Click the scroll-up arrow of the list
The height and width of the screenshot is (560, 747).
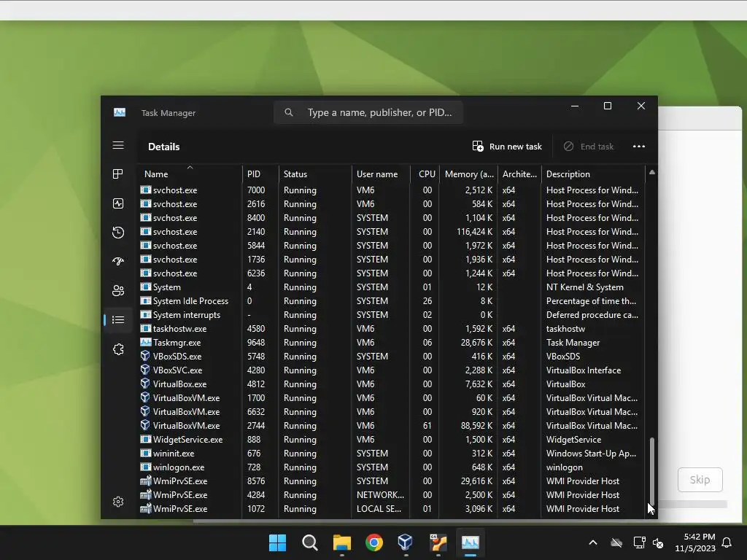coord(651,172)
